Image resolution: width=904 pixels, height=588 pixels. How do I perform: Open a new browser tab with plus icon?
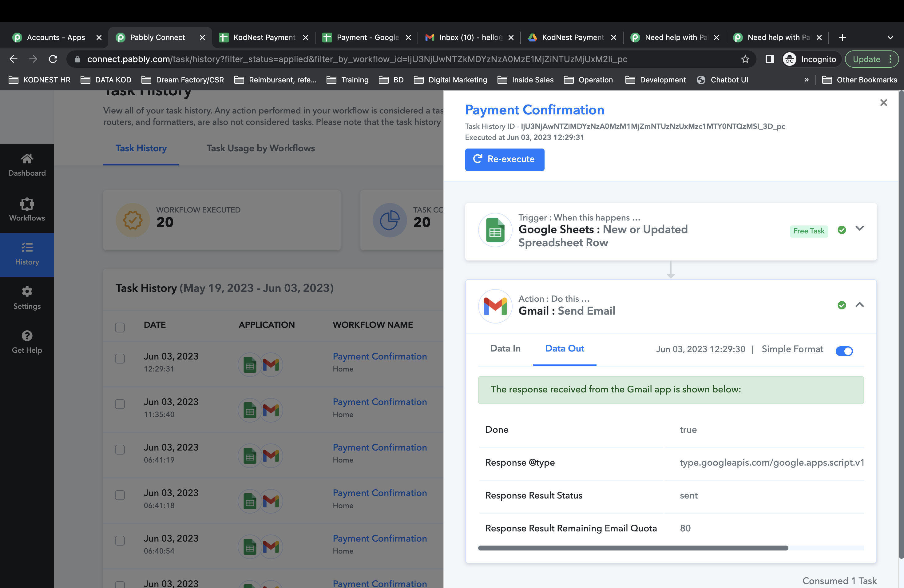[x=843, y=37]
